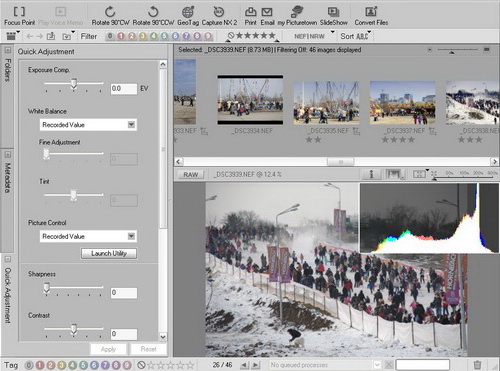Switch to the Metadata side tab
500x371 pixels.
click(8, 178)
